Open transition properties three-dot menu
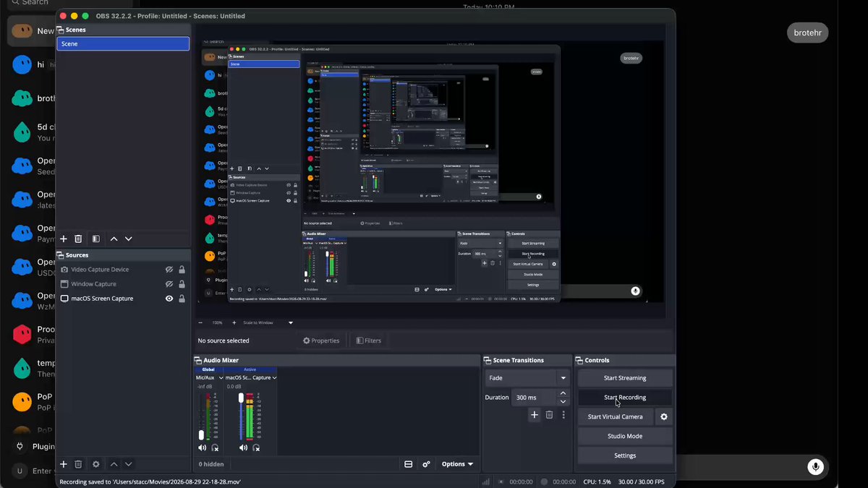The image size is (868, 488). [563, 415]
